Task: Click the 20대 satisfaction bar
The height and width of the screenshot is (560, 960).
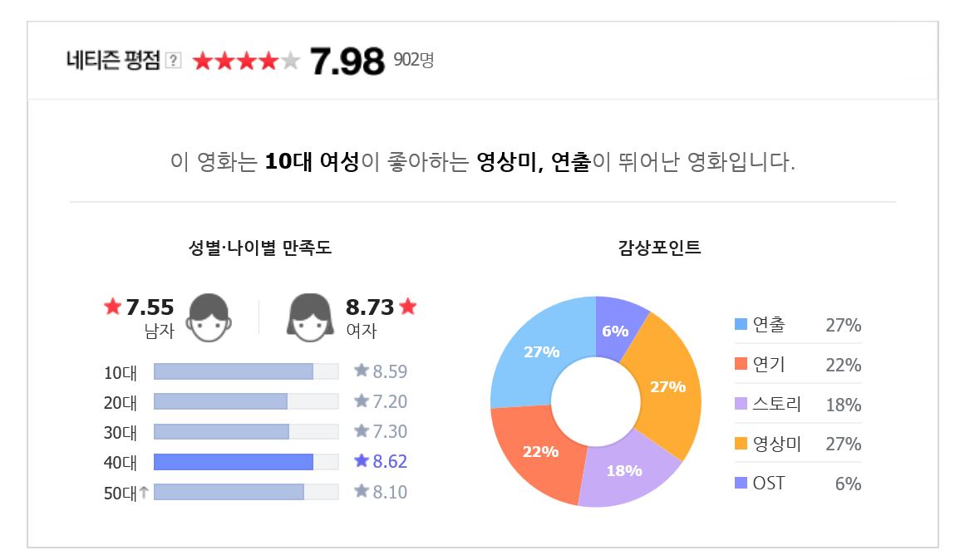Action: coord(246,401)
